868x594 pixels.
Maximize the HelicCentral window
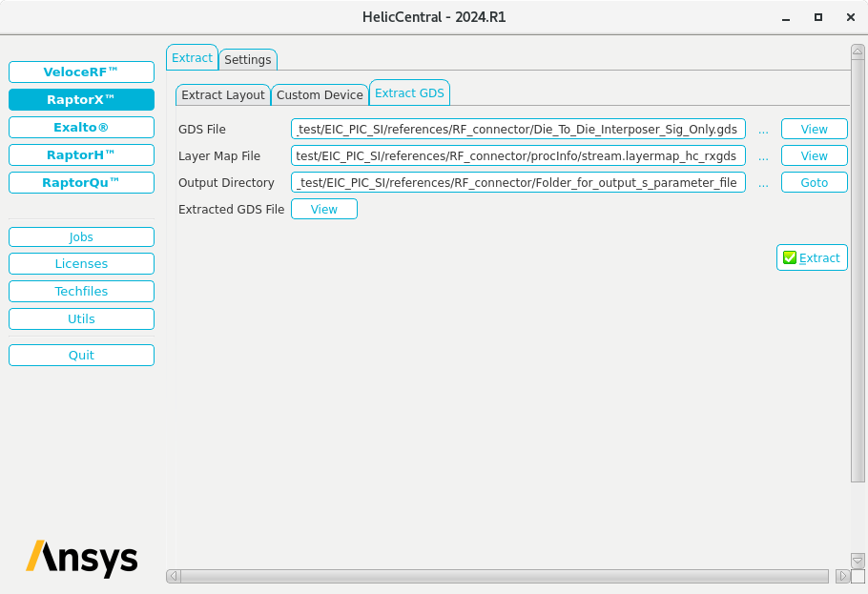click(818, 18)
